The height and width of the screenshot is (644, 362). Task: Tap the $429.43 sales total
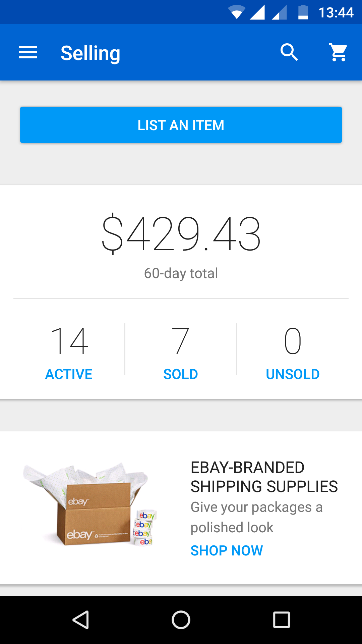(x=181, y=234)
